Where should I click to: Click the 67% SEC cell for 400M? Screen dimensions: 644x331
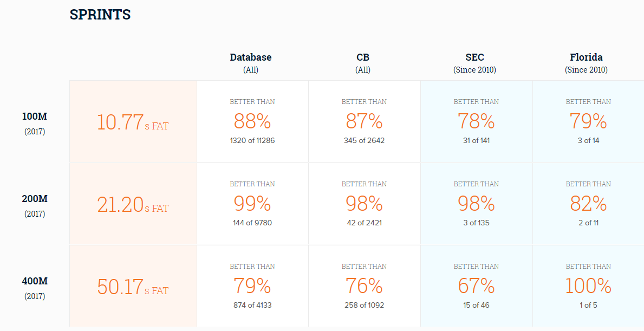point(477,286)
